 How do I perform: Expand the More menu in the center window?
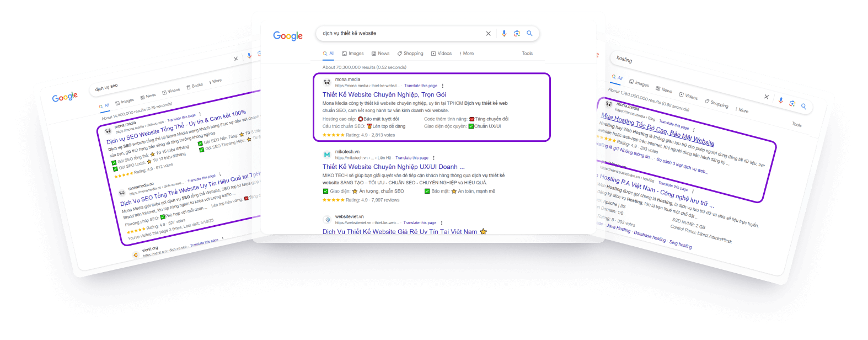[467, 54]
